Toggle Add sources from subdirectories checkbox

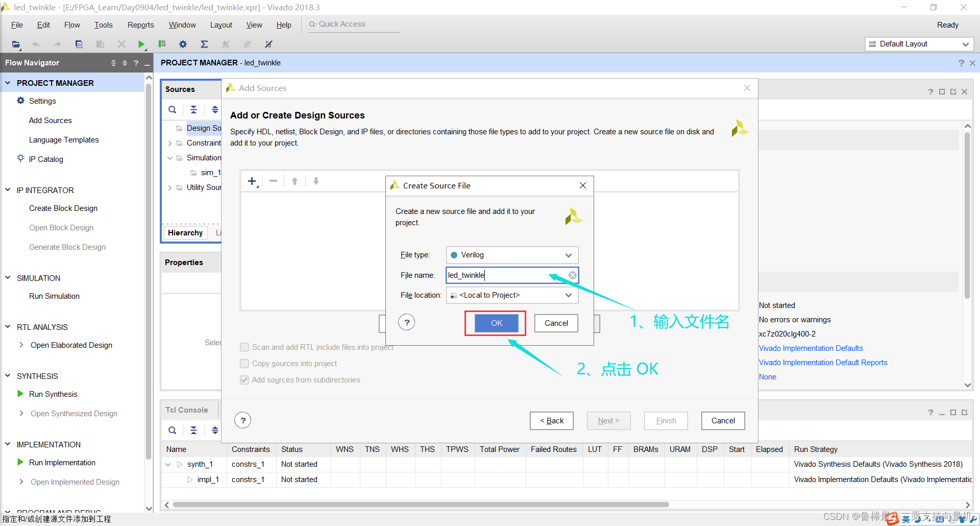coord(244,380)
